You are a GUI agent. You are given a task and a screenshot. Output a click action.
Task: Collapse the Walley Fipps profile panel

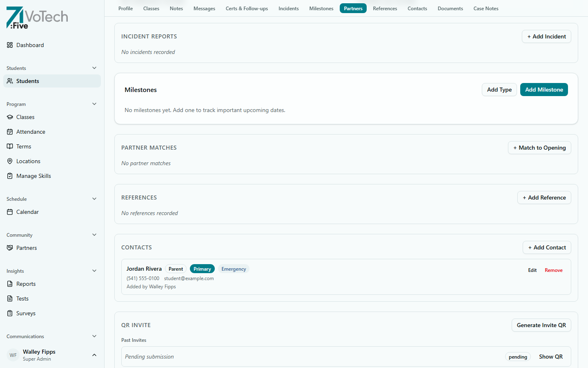point(94,355)
